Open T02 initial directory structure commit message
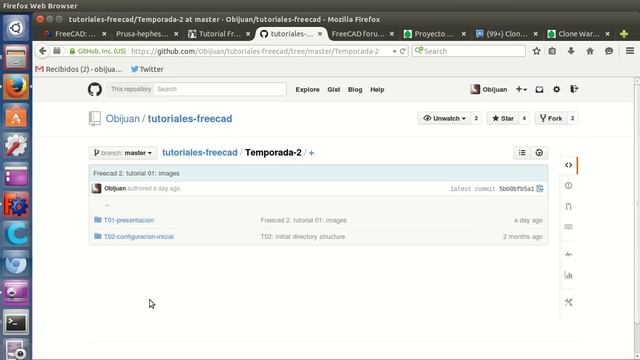640x360 pixels. [x=303, y=236]
